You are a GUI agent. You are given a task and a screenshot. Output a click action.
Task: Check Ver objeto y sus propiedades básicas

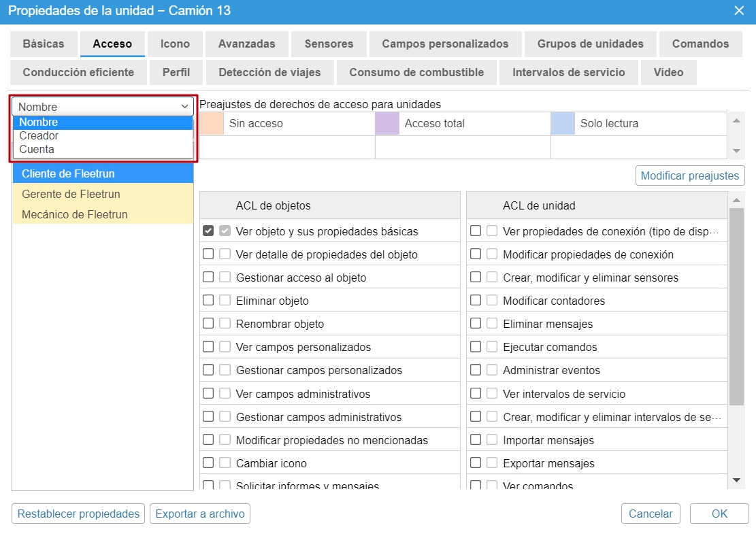pyautogui.click(x=208, y=231)
